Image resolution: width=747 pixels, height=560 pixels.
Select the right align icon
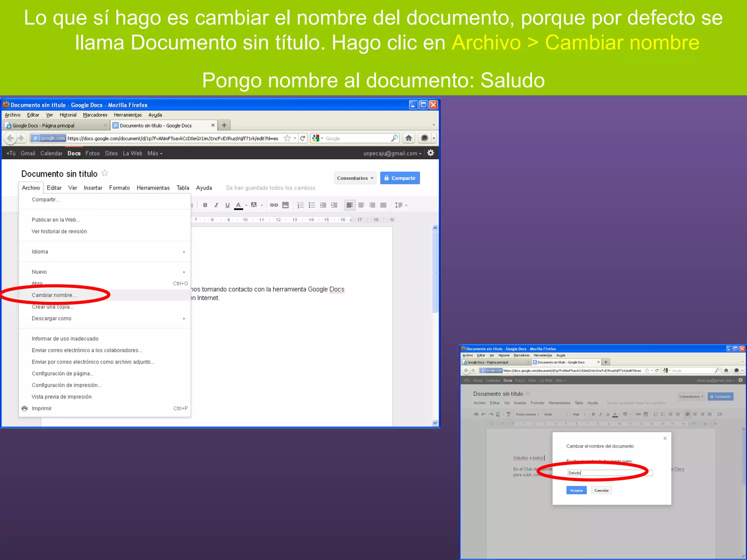tap(372, 205)
